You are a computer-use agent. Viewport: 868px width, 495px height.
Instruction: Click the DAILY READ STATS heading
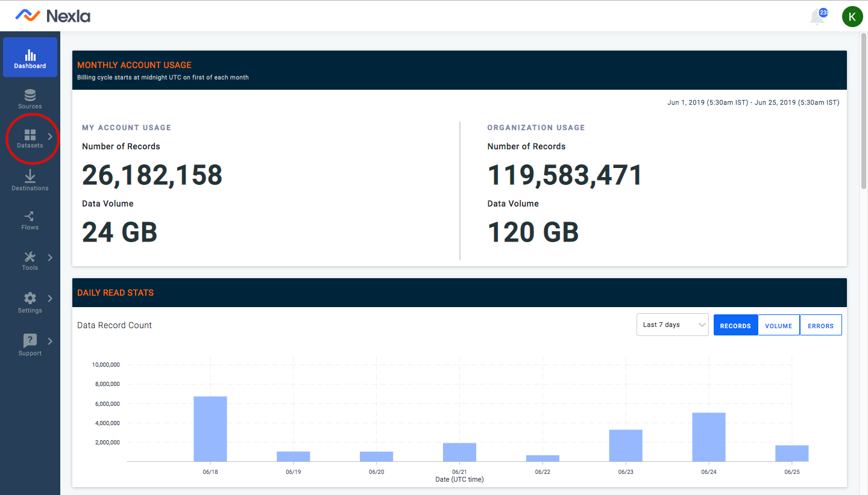[x=116, y=293]
